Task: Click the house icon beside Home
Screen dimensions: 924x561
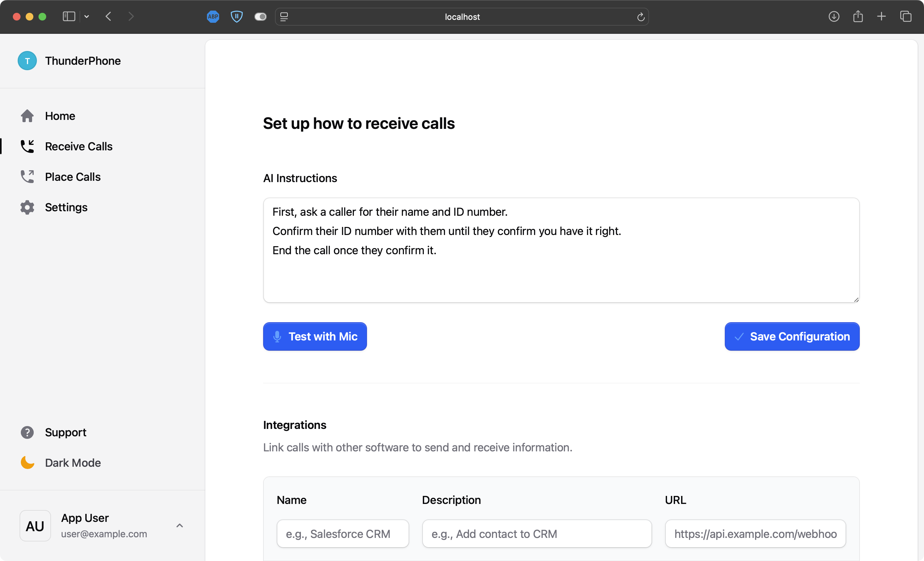Action: (27, 116)
